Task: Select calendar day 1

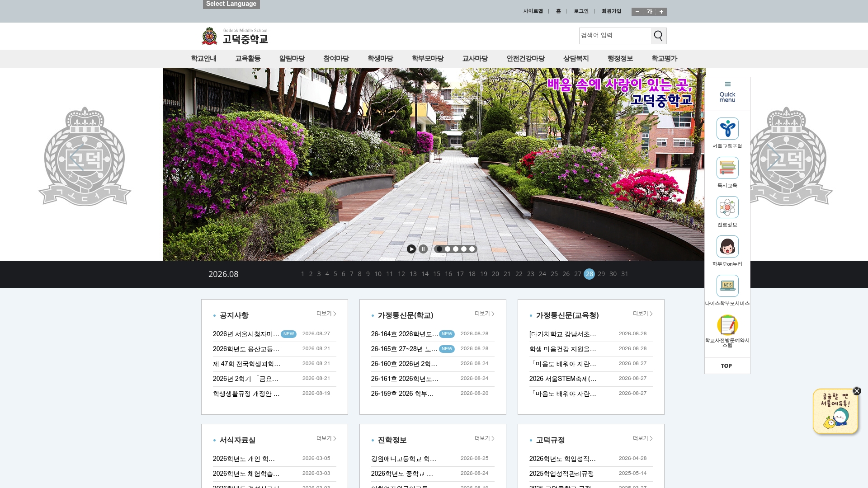Action: coord(302,274)
